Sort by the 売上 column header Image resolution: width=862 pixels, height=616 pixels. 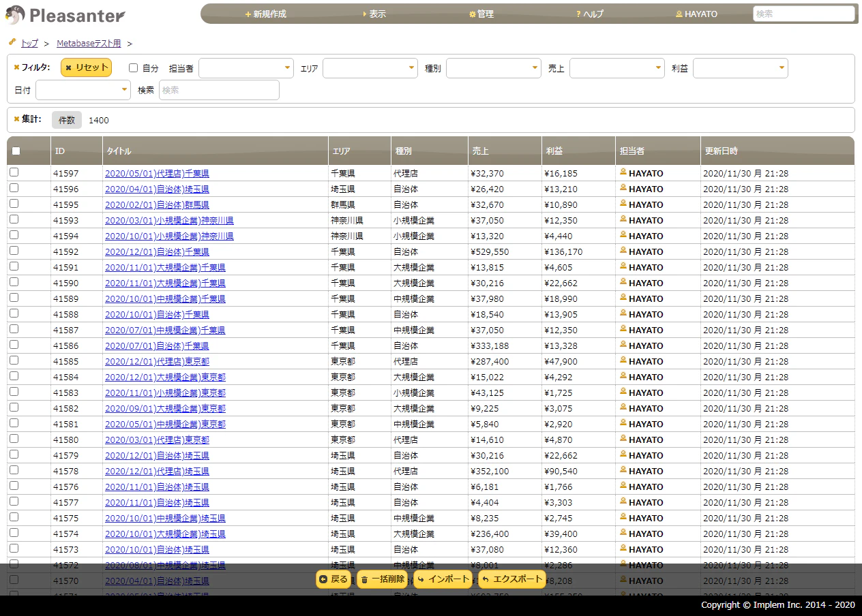(505, 151)
